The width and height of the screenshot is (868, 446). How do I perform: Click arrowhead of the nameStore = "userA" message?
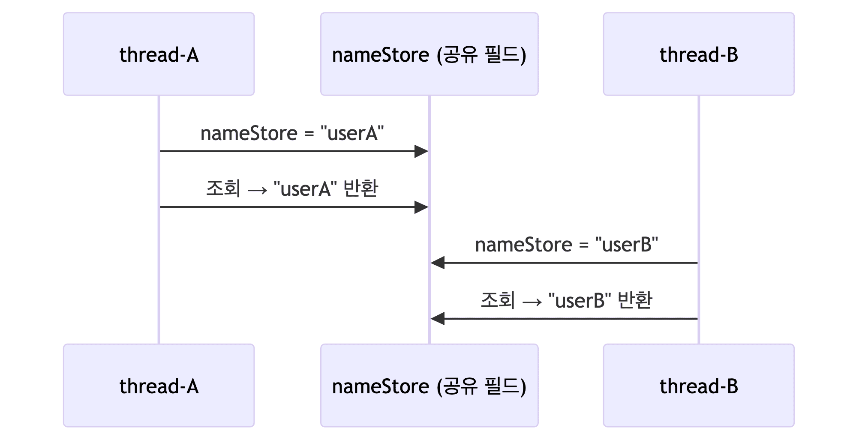pos(421,151)
